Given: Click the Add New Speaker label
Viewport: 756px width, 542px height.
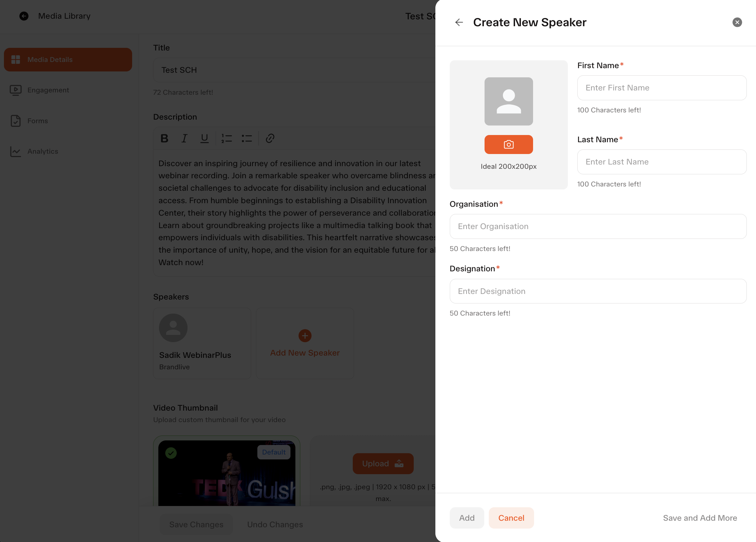Looking at the screenshot, I should [305, 353].
